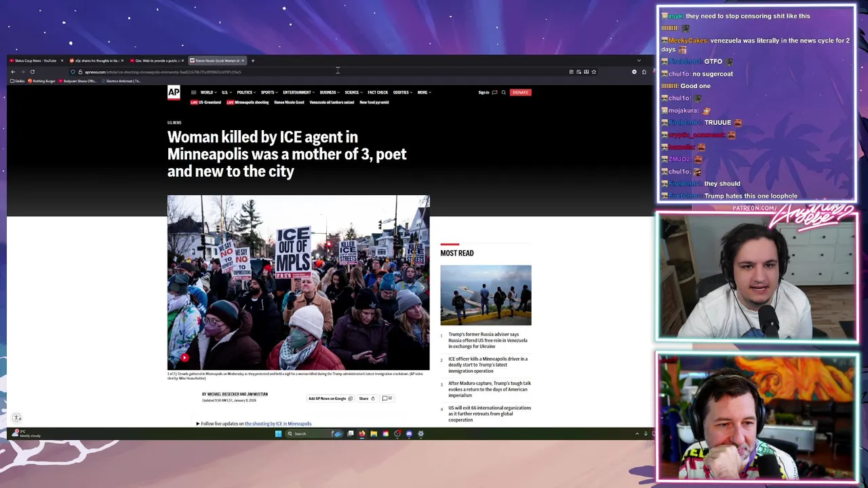Open a new browser tab with plus icon
The width and height of the screenshot is (868, 488).
coord(252,60)
